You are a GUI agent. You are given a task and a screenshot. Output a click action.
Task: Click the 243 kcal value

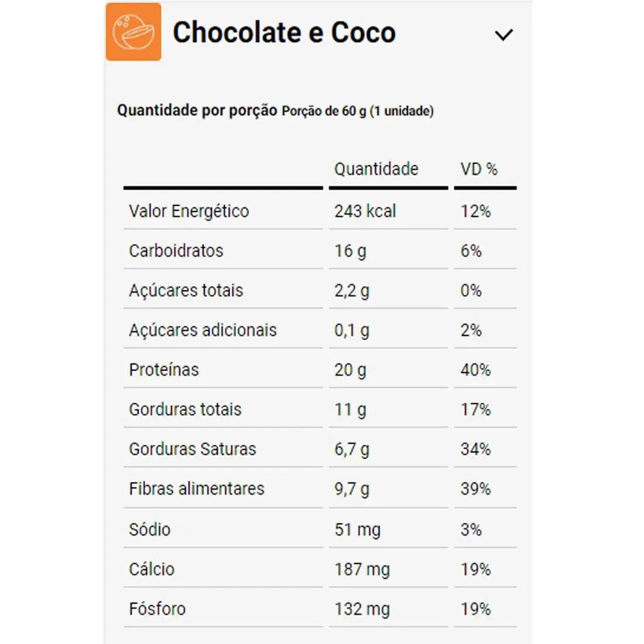pos(365,211)
